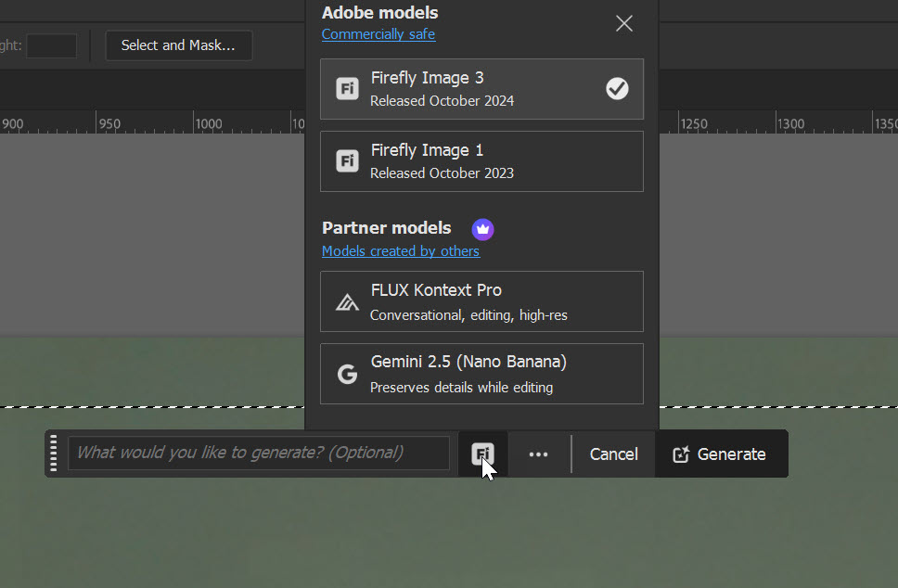Click the FLUX Kontext Pro triangle logo

click(347, 302)
